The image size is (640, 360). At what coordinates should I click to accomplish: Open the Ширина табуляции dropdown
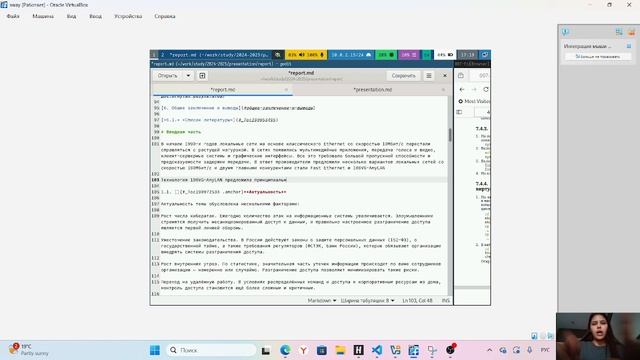(x=367, y=300)
